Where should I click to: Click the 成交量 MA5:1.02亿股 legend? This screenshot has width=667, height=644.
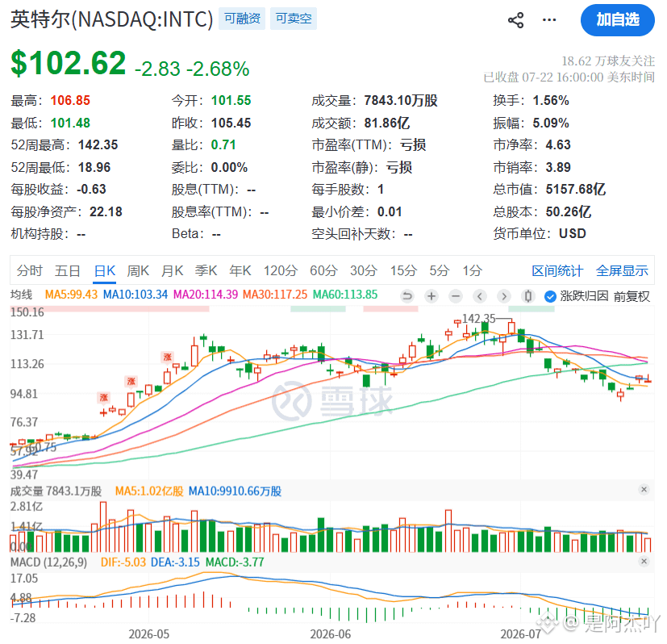(x=149, y=491)
